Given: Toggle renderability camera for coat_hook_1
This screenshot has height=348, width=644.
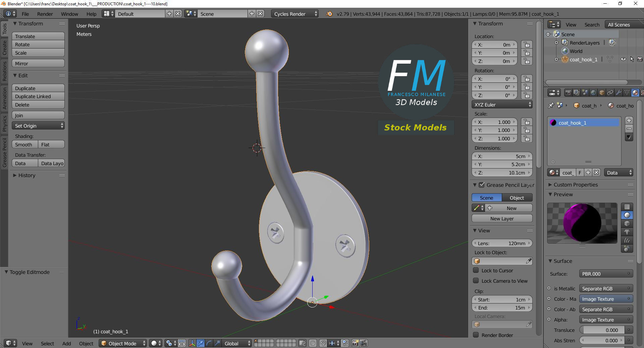Looking at the screenshot, I should (x=640, y=59).
